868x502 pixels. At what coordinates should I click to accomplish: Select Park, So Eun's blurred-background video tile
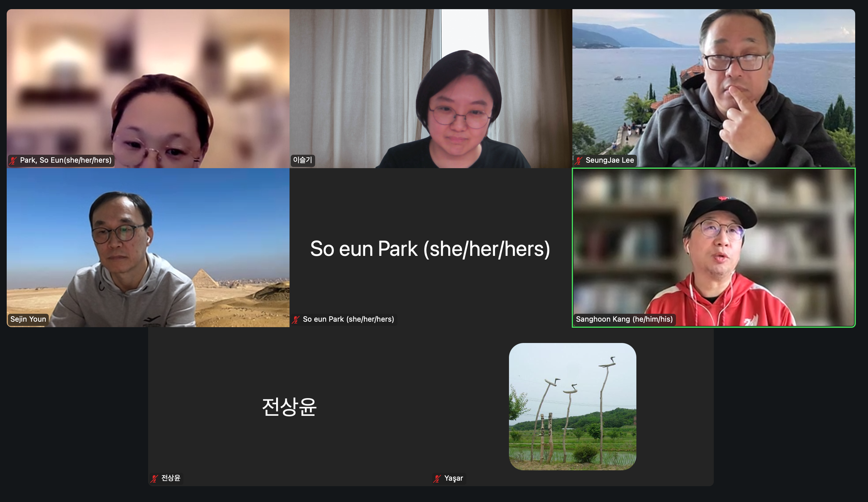click(x=148, y=88)
